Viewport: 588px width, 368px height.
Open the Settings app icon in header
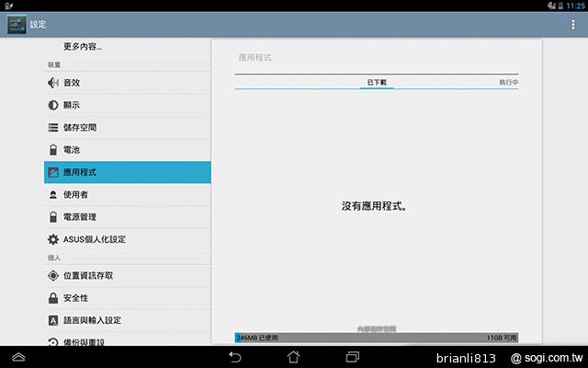point(17,25)
